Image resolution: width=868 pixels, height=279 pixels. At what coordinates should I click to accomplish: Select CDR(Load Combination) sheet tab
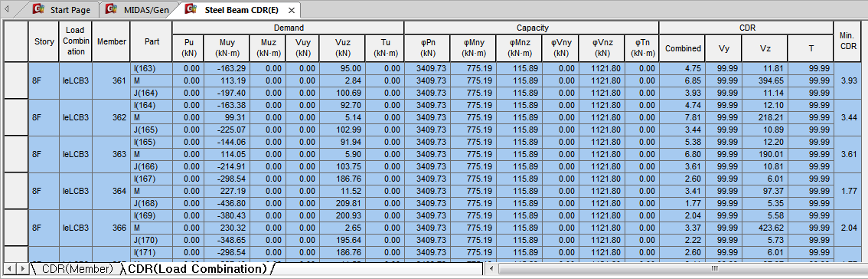tap(197, 269)
